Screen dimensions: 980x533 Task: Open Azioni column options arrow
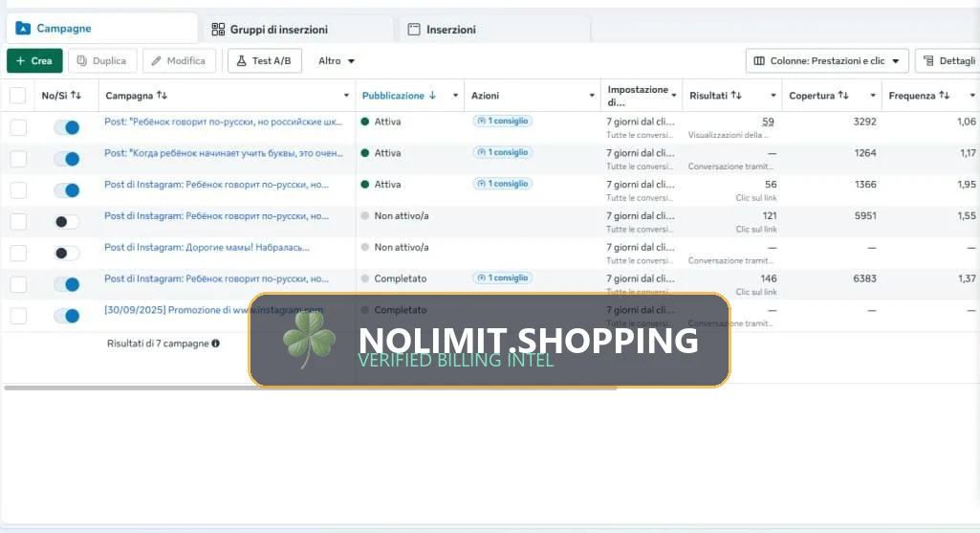click(592, 96)
